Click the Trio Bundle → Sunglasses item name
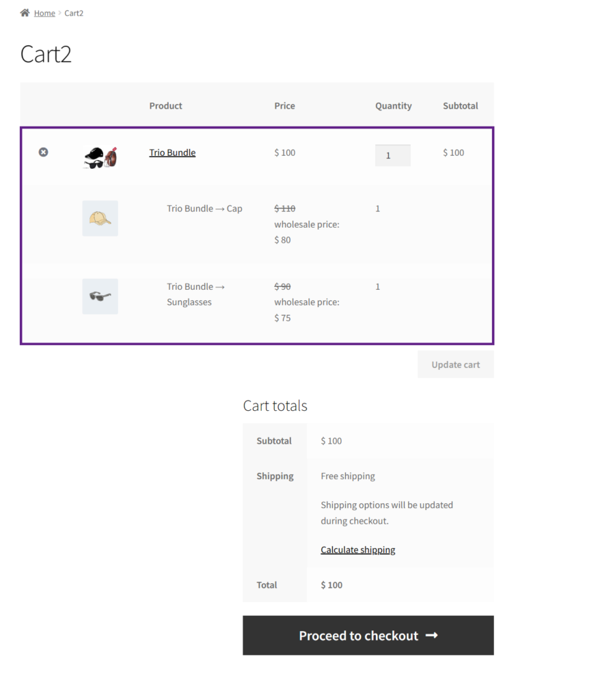Screen dimensions: 598x700 [195, 294]
